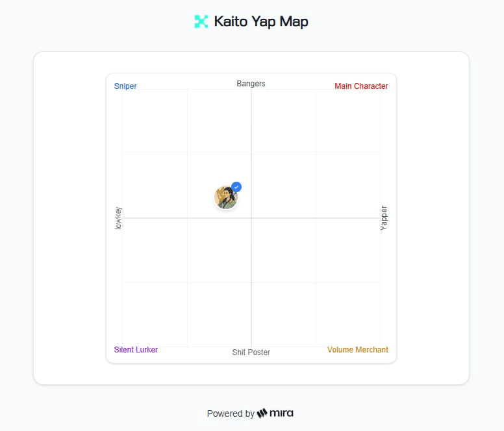This screenshot has height=431, width=504.
Task: Click the Shit Poster axis label
Action: 251,352
